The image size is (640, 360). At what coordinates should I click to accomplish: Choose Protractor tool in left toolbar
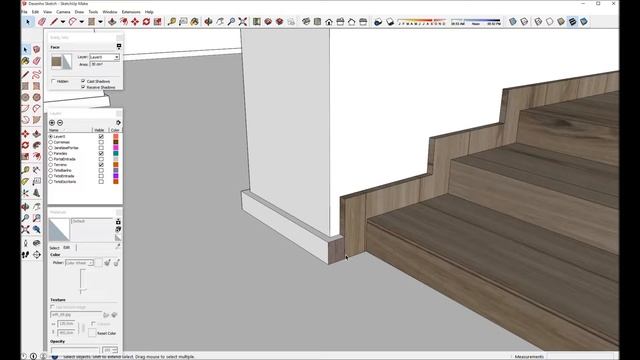[x=25, y=181]
